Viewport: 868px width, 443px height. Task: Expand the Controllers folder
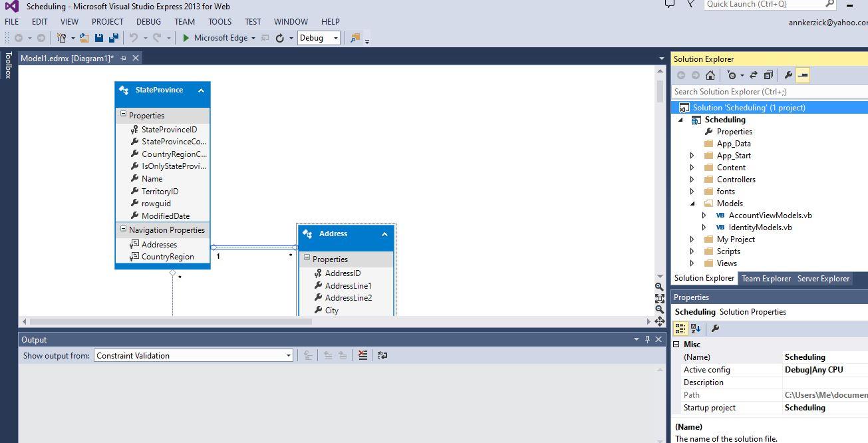pyautogui.click(x=693, y=179)
